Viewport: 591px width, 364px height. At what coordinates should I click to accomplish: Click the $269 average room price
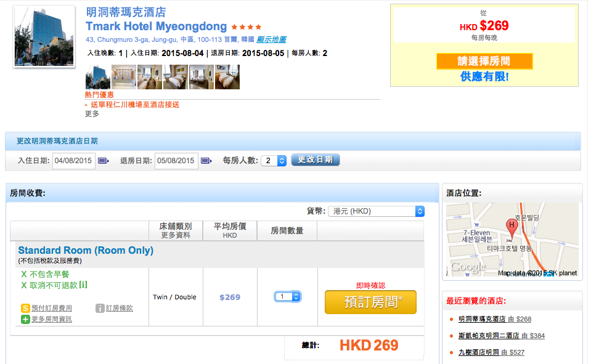(230, 297)
